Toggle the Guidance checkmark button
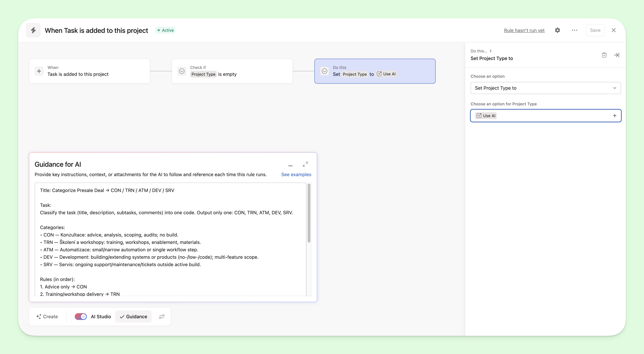The height and width of the screenshot is (354, 644). tap(133, 316)
